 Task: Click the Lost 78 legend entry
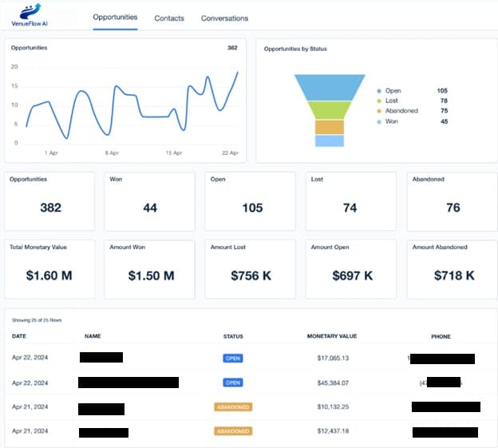412,101
